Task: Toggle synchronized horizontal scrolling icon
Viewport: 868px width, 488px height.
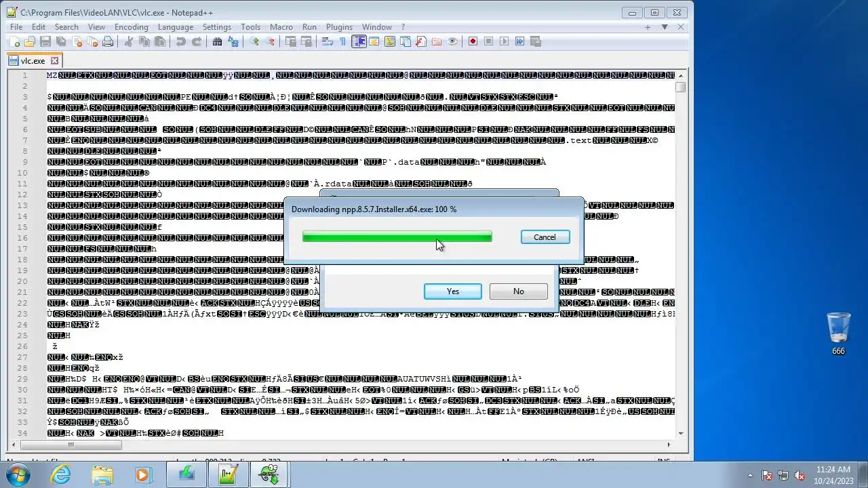Action: click(306, 41)
